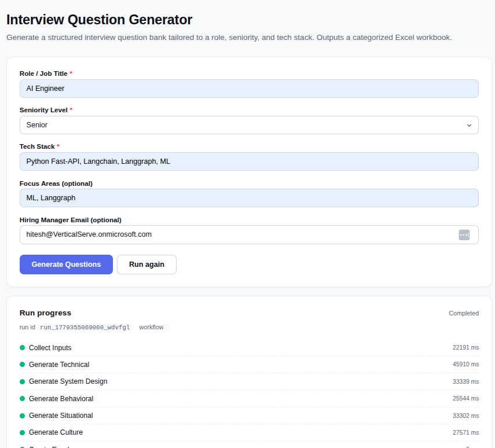Viewport: 495px width, 448px height.
Task: Click the Generate Situational step
Action: point(249,416)
